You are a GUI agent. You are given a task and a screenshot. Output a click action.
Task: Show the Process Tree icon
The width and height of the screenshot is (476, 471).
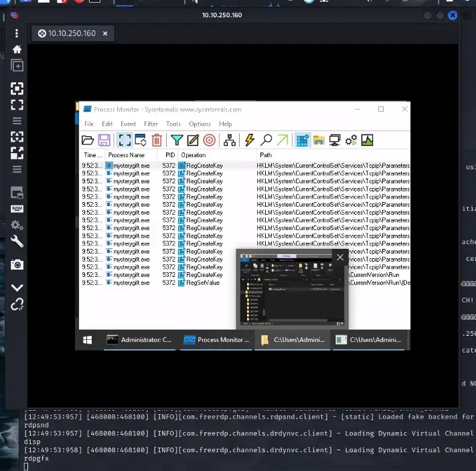click(x=230, y=140)
